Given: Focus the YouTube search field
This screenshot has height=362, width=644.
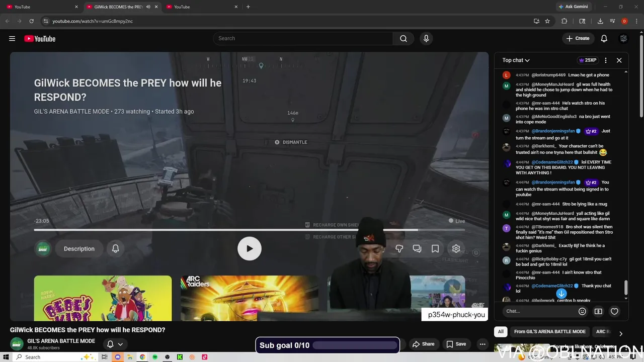Looking at the screenshot, I should 303,39.
